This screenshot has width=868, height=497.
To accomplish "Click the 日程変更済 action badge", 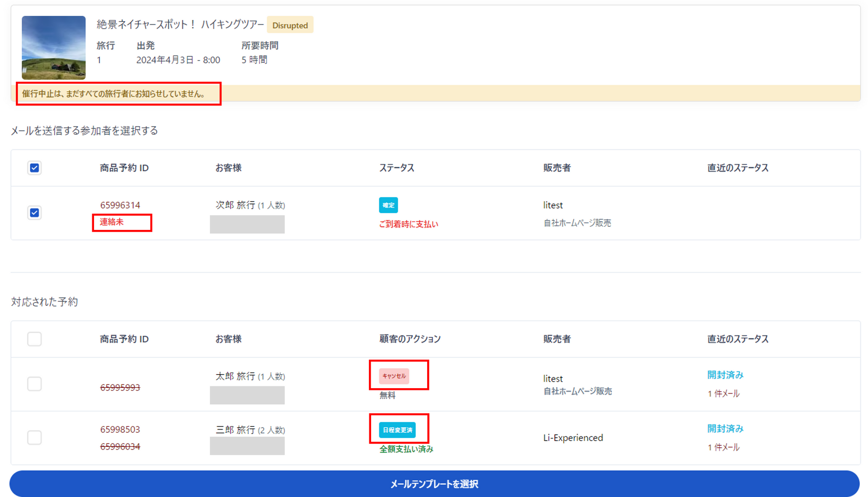I will click(397, 430).
